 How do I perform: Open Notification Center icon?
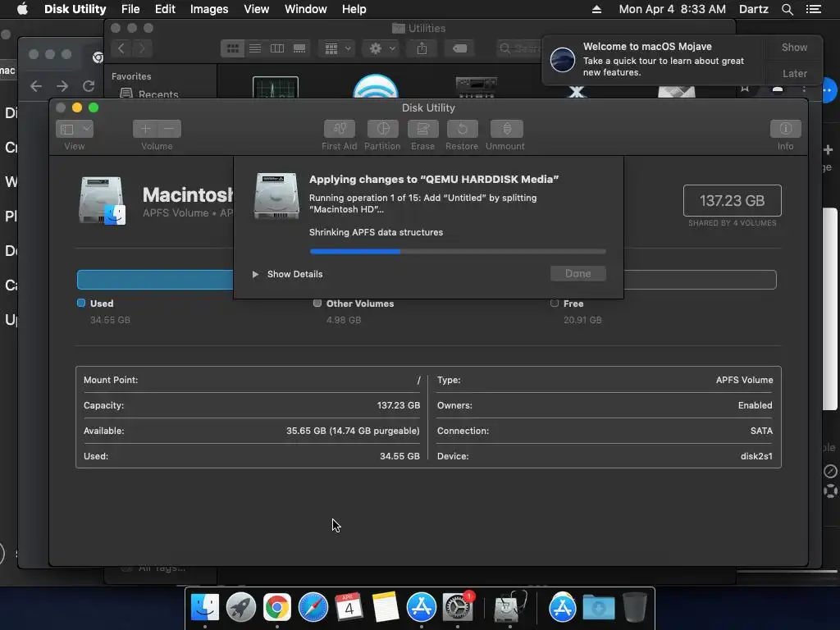[x=813, y=9]
